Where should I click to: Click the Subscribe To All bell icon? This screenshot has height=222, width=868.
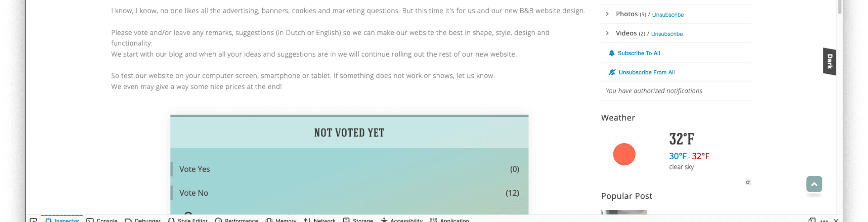coord(611,53)
